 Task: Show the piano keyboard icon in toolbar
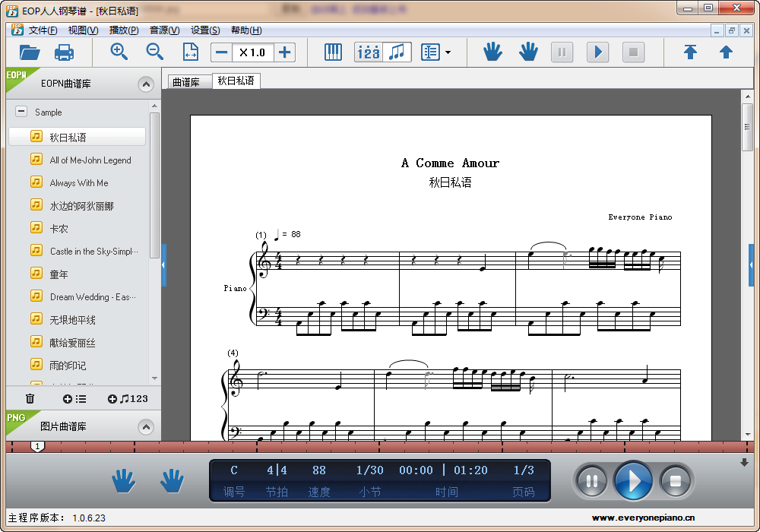tap(333, 52)
